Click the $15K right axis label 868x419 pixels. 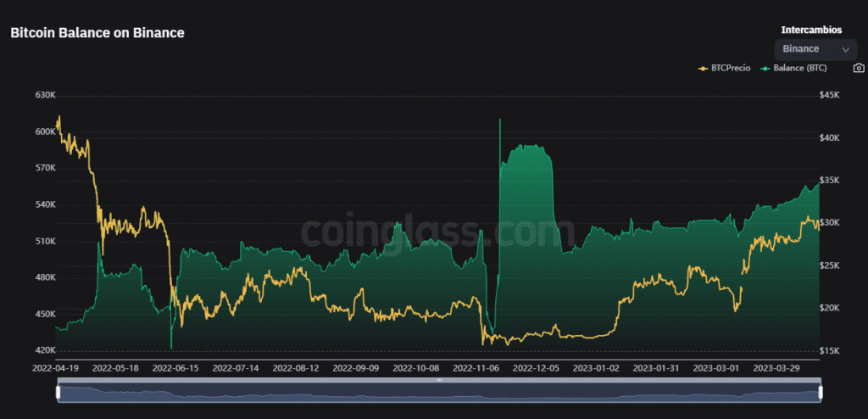tap(830, 351)
